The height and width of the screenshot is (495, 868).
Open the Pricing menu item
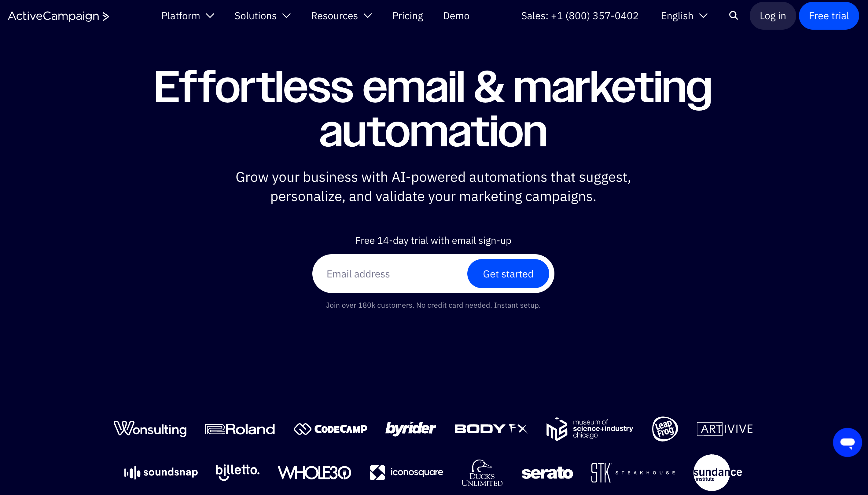tap(408, 16)
